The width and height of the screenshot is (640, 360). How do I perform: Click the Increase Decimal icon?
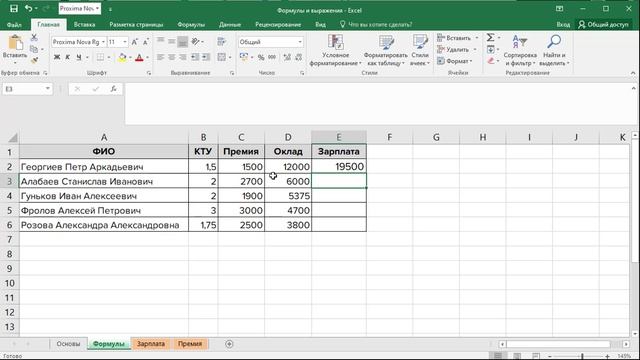[x=287, y=58]
